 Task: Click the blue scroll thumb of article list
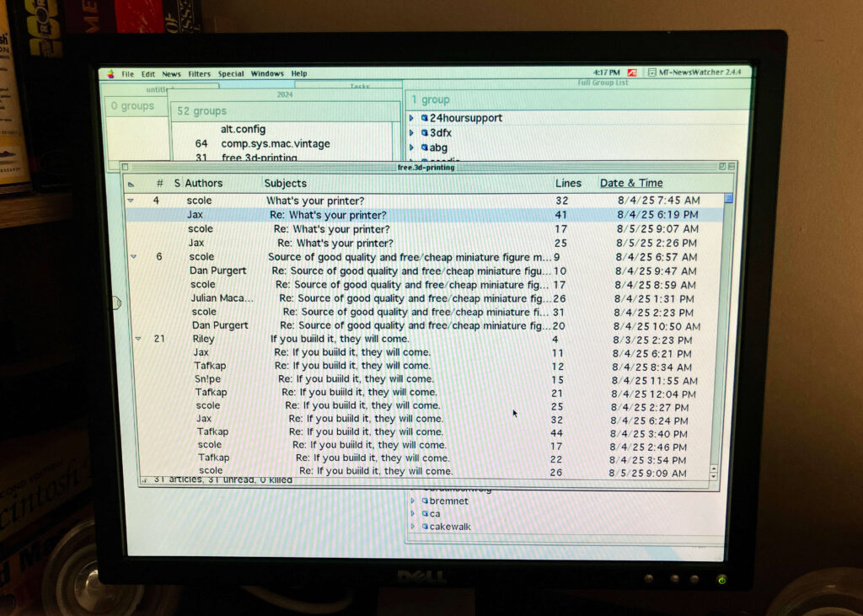click(728, 198)
